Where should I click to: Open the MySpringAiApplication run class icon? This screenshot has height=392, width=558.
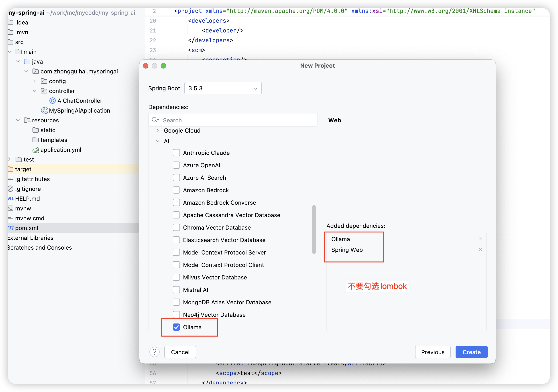pyautogui.click(x=44, y=111)
